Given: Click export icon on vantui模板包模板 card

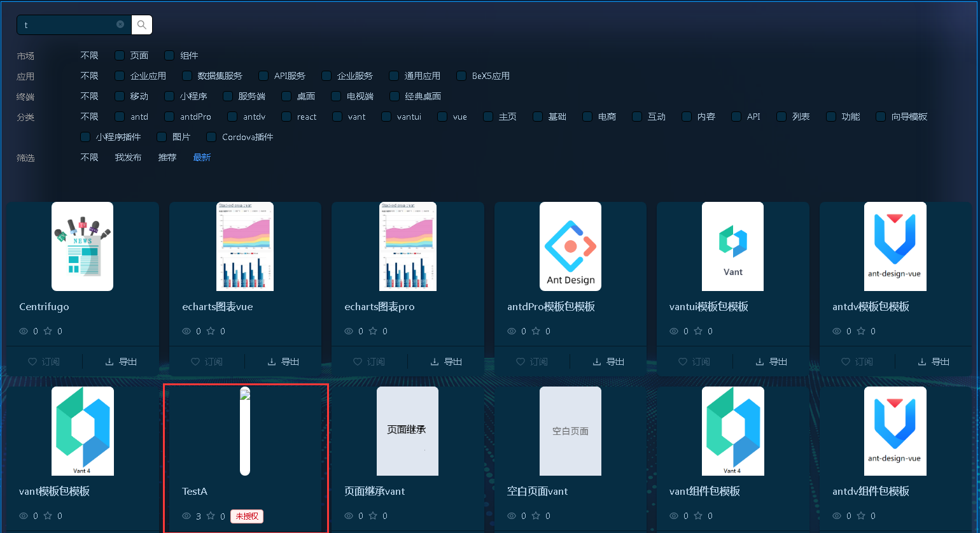Looking at the screenshot, I should (760, 362).
